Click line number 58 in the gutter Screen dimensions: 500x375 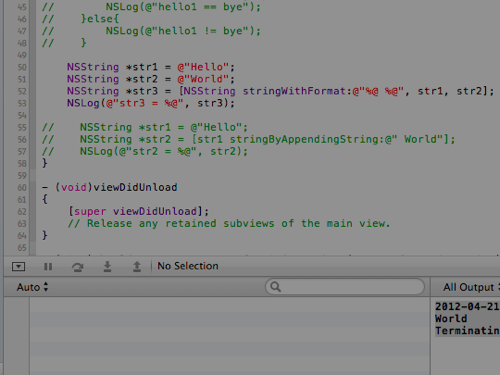point(22,164)
